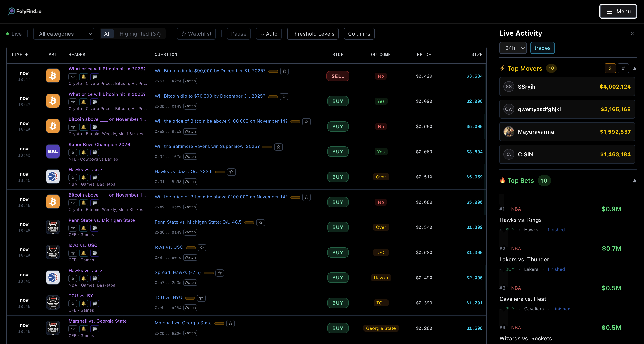Open the Threshold Levels panel
Screen dimensions: 644x344
tap(312, 33)
